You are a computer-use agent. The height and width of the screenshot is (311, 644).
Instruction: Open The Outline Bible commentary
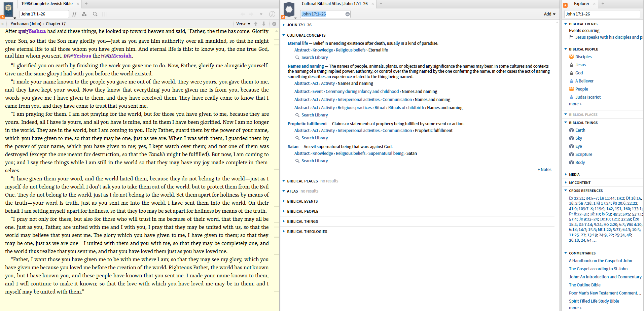pos(584,285)
